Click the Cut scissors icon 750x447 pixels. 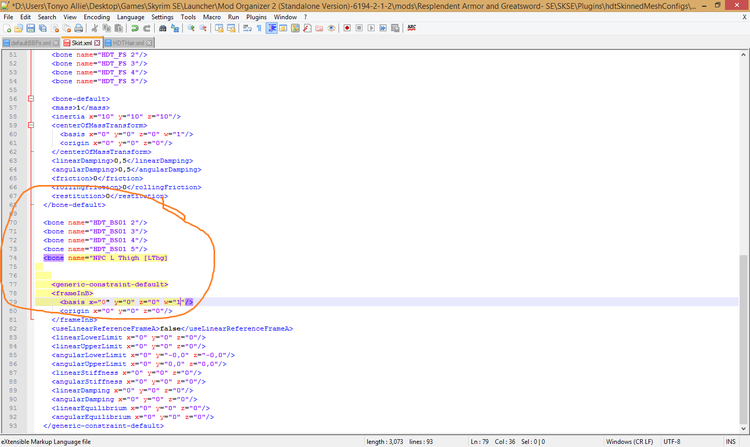[x=95, y=29]
